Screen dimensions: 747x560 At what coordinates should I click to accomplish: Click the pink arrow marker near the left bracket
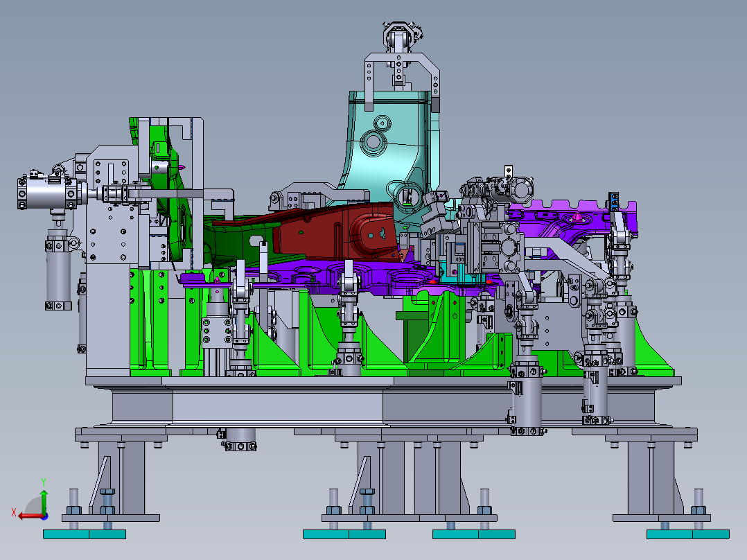tap(182, 167)
